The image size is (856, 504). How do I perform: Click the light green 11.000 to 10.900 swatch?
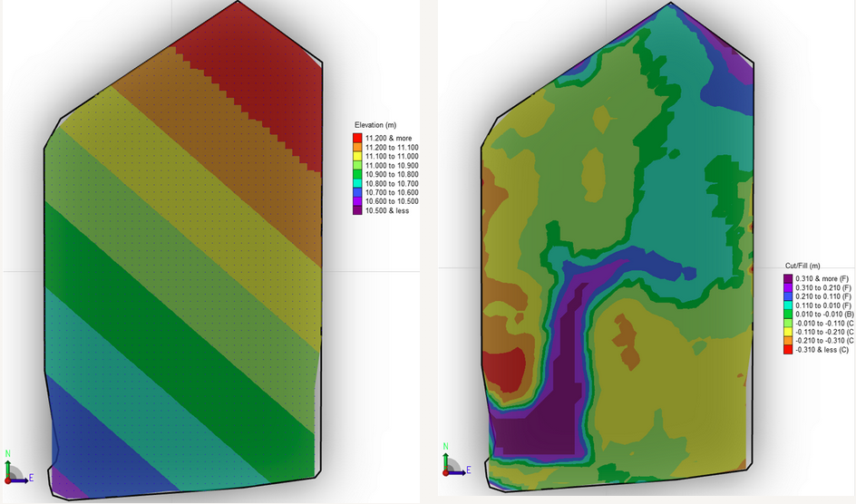point(357,165)
